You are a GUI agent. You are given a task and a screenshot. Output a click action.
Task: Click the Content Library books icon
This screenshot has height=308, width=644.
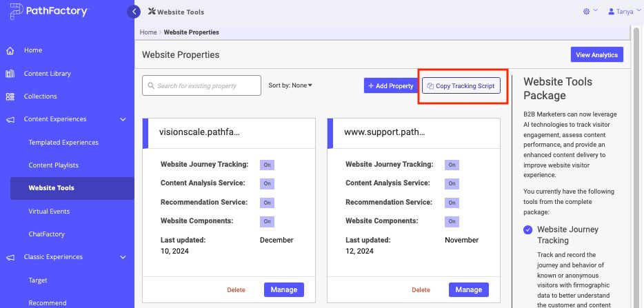click(10, 74)
